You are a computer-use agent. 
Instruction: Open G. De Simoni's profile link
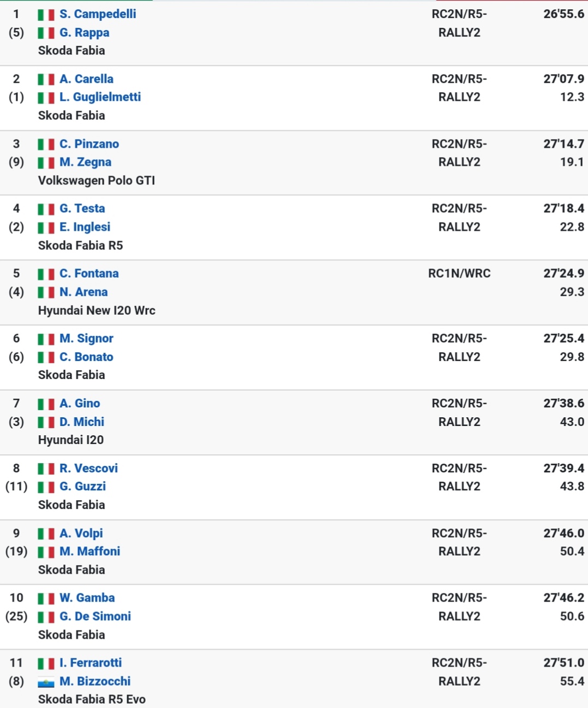pyautogui.click(x=95, y=616)
